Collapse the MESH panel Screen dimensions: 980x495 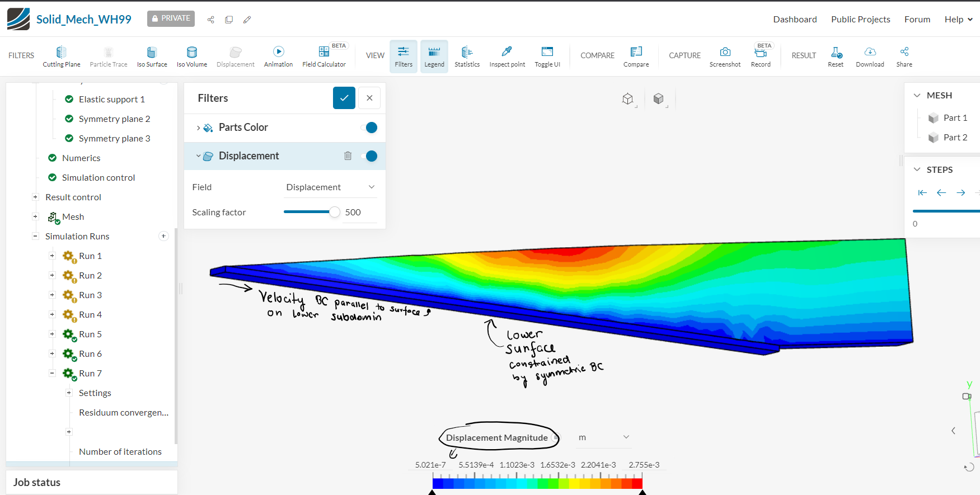[917, 96]
